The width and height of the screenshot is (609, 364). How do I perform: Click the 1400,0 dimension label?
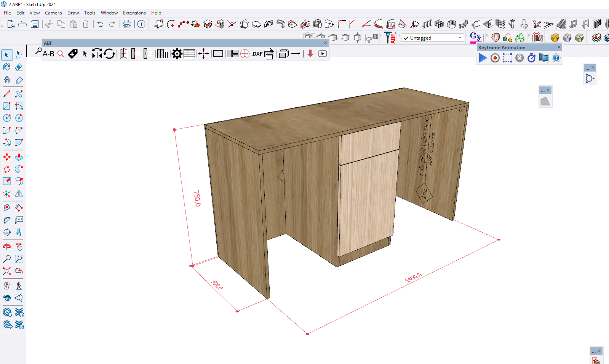click(x=413, y=278)
